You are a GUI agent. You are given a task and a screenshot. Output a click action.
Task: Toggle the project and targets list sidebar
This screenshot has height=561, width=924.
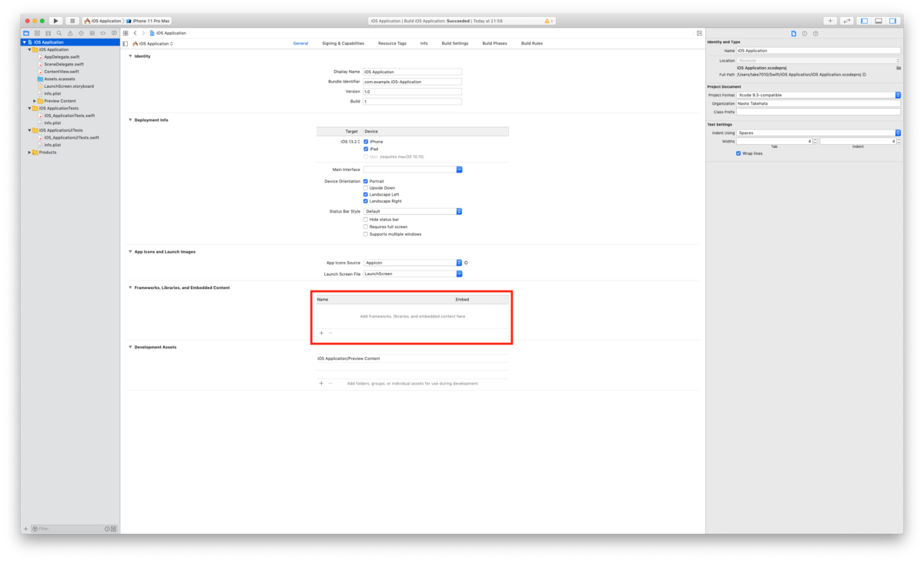(126, 44)
